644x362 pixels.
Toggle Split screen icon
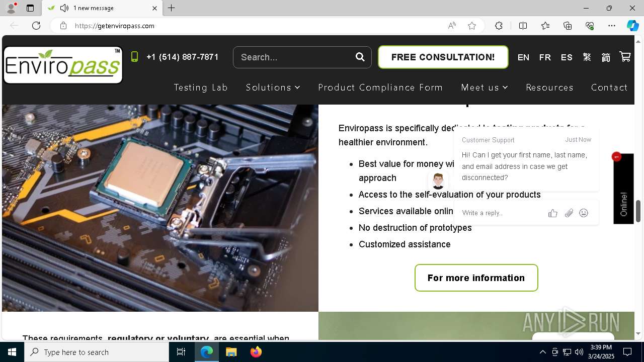523,26
